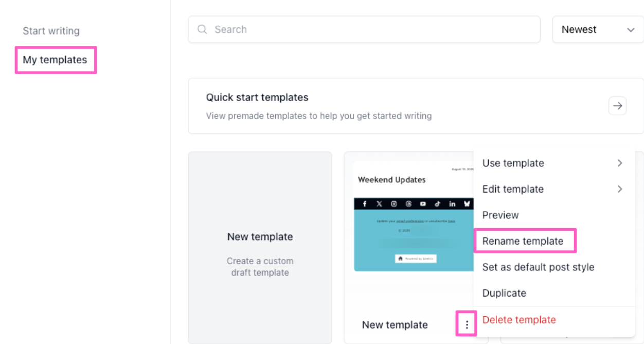Select Rename template from the menu
The height and width of the screenshot is (344, 644).
(x=523, y=241)
